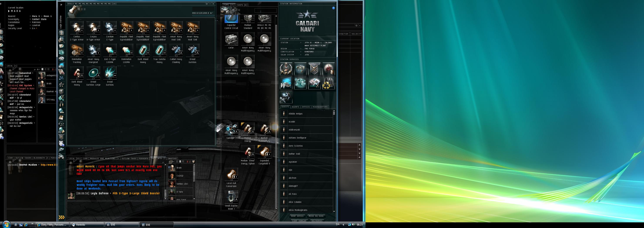The image size is (644, 228).
Task: Open Ventrilo from the taskbar
Action: click(x=87, y=225)
